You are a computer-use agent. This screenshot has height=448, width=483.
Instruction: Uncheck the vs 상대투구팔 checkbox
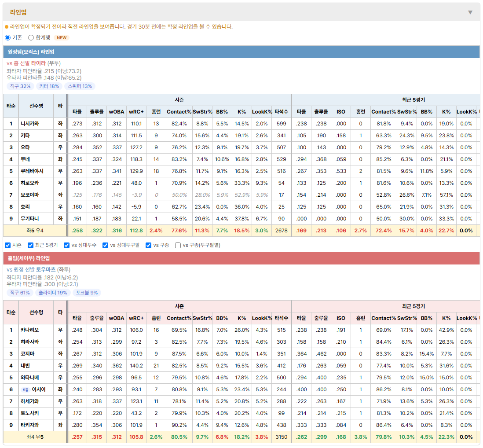pos(105,245)
